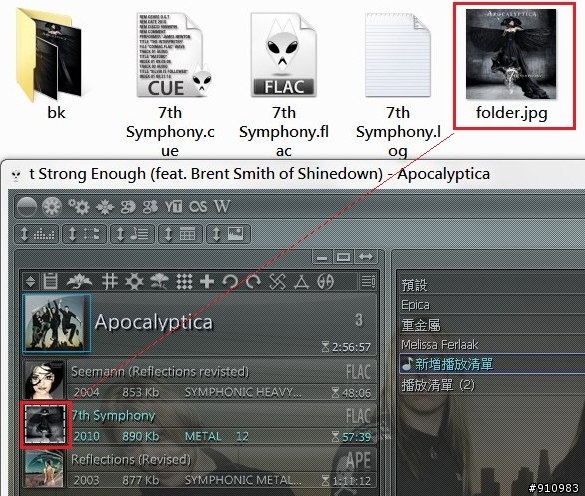
Task: Click the first Last.fm-style swirl icon
Action: coord(128,207)
